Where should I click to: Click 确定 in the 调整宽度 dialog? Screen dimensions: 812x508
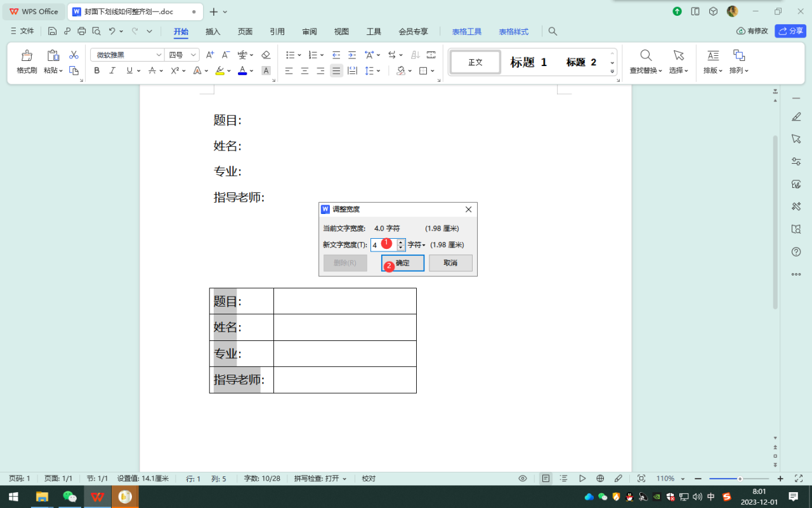coord(403,263)
